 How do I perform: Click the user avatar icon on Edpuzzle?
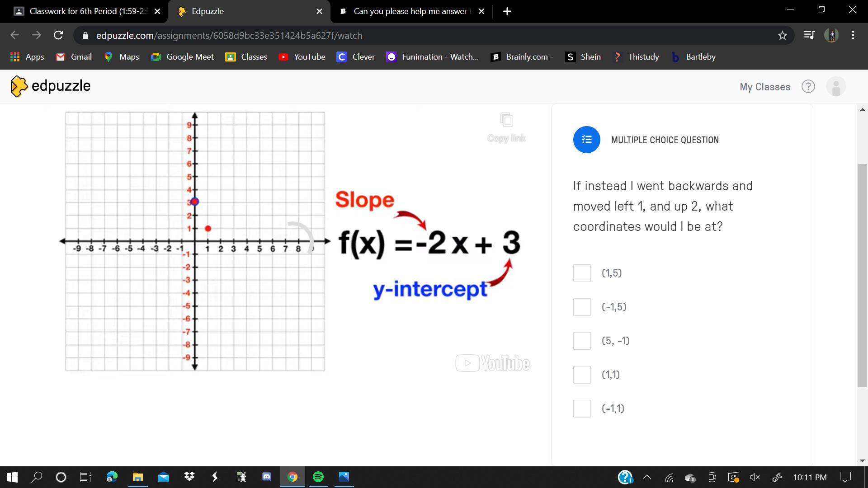point(835,86)
